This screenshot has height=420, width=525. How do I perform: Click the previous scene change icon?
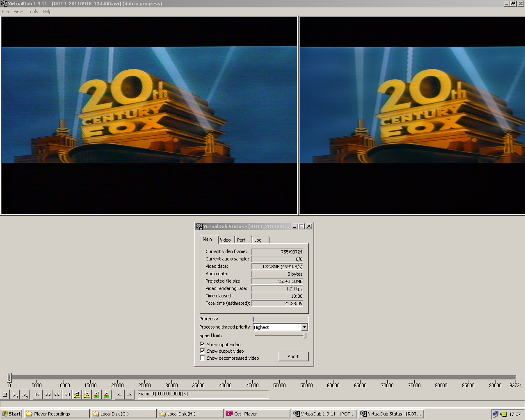click(97, 395)
